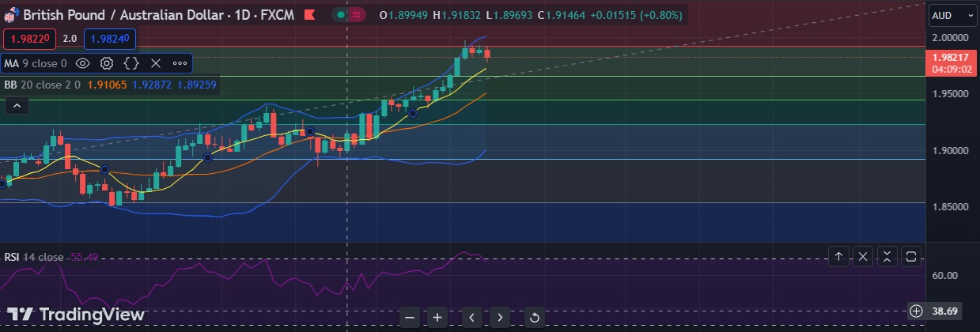980x332 pixels.
Task: Click the change value +0.01515 (+0.80%)
Action: [636, 15]
